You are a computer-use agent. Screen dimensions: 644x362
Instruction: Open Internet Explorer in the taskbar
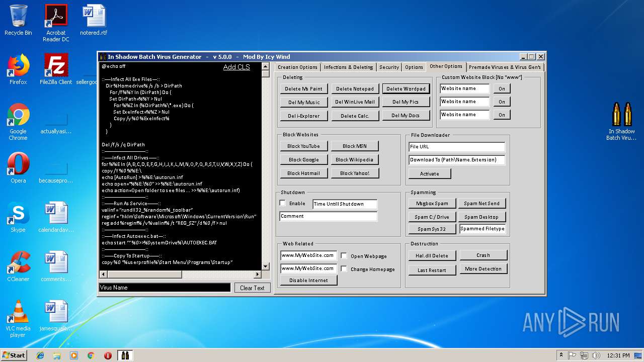pyautogui.click(x=40, y=355)
